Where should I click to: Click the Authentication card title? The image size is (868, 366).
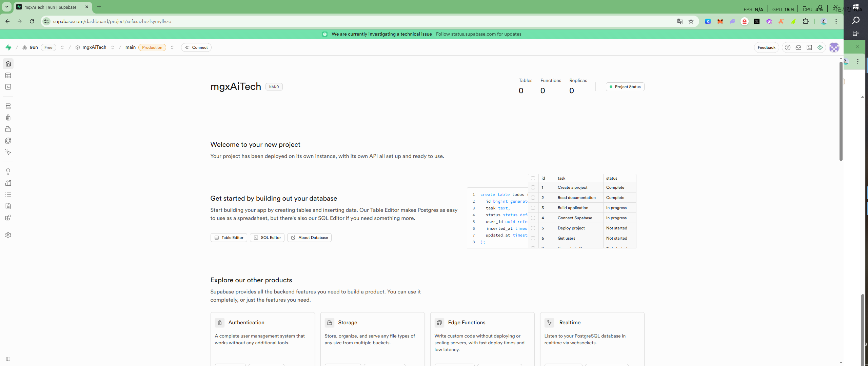[x=246, y=323]
